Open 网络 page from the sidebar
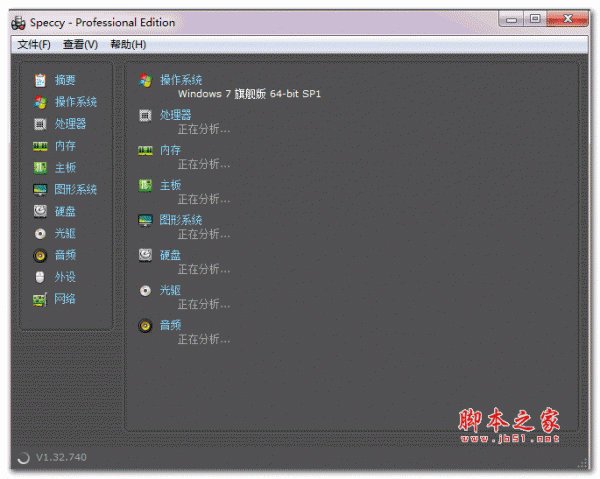The height and width of the screenshot is (479, 600). pos(65,299)
